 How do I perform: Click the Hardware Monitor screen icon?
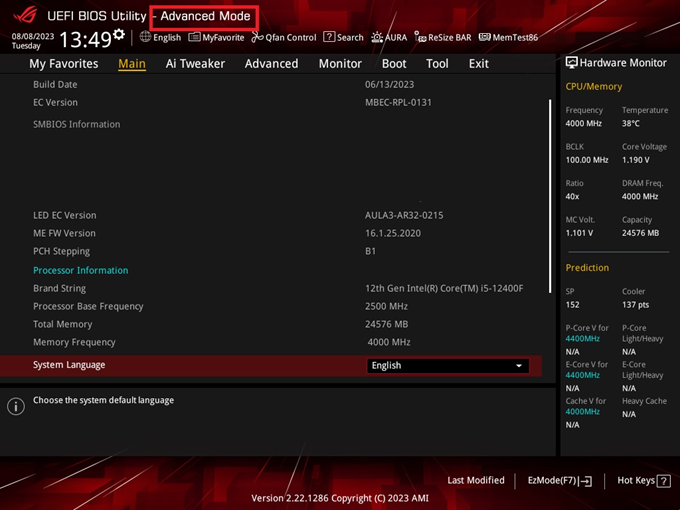coord(572,63)
